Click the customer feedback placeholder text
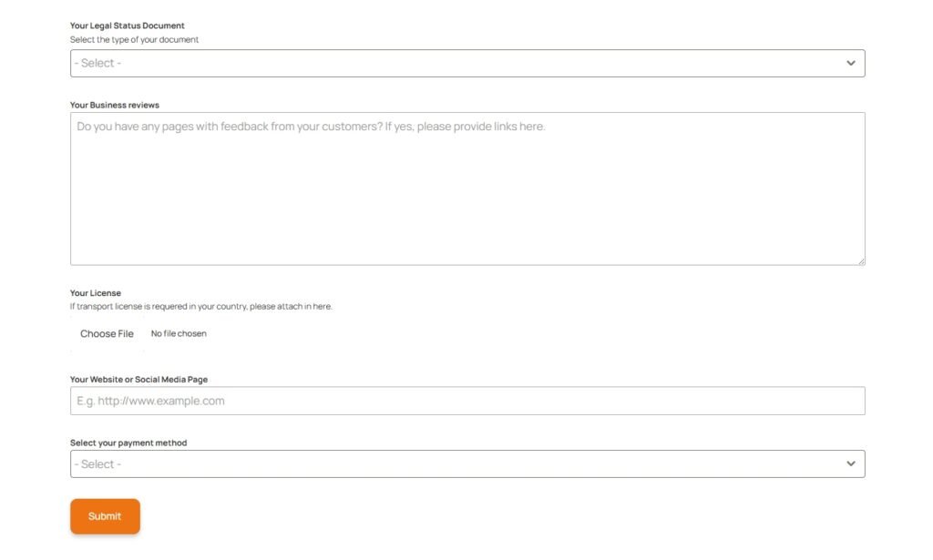 pyautogui.click(x=311, y=127)
